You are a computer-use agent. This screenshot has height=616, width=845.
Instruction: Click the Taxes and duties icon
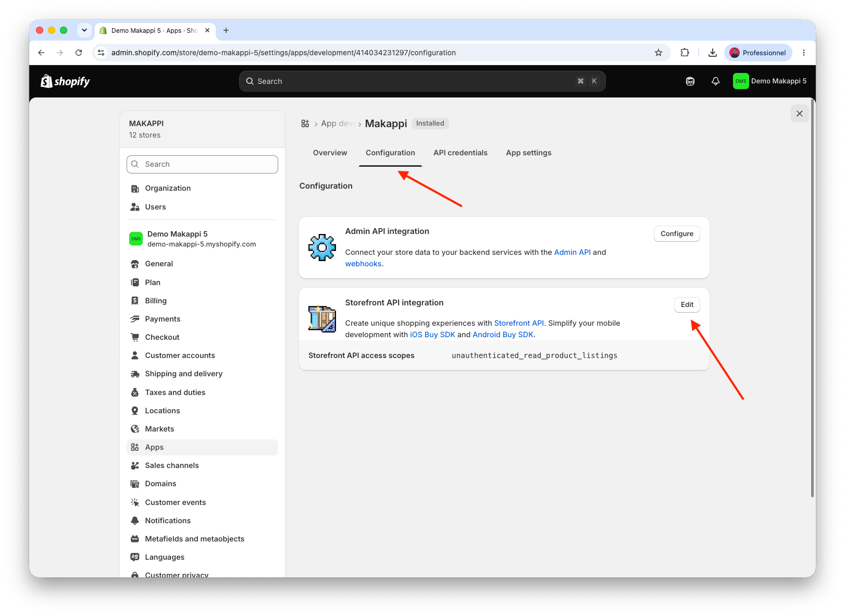[135, 392]
